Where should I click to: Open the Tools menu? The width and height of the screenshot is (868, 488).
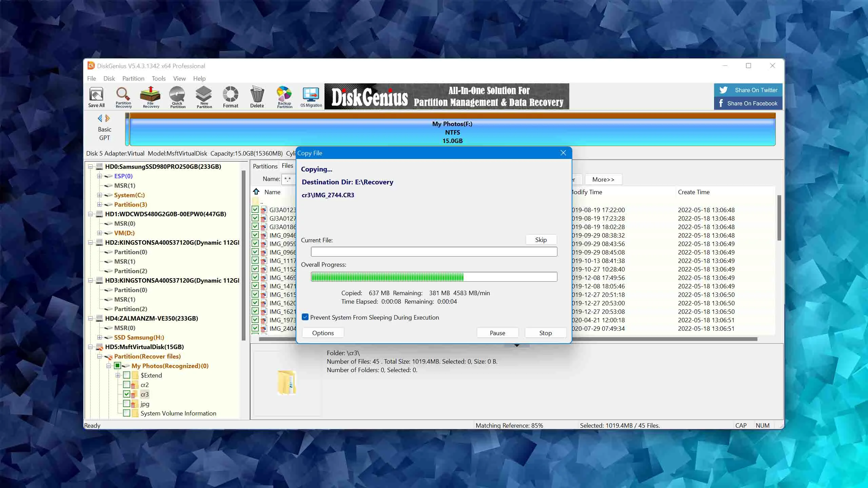pos(158,78)
